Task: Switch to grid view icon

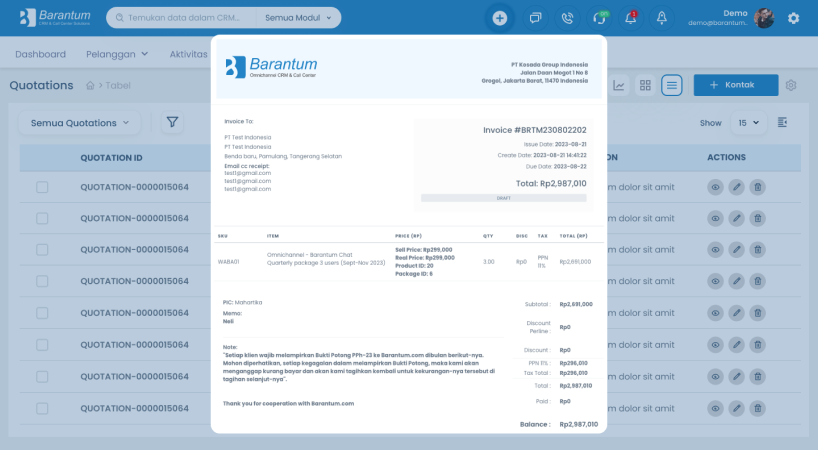Action: (645, 85)
